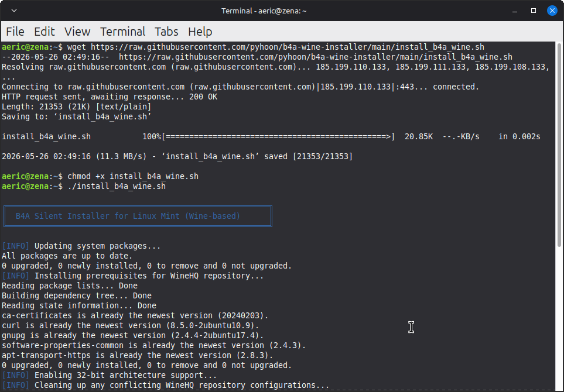Open the File menu

[15, 32]
